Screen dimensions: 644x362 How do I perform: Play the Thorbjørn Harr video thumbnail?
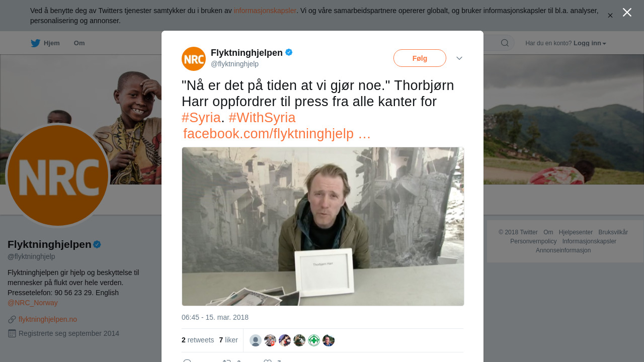pos(323,226)
